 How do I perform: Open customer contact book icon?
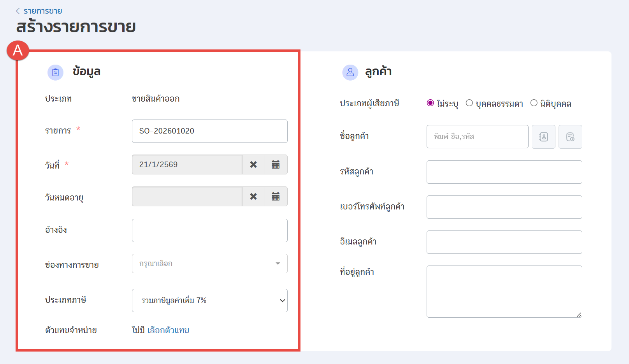click(543, 137)
